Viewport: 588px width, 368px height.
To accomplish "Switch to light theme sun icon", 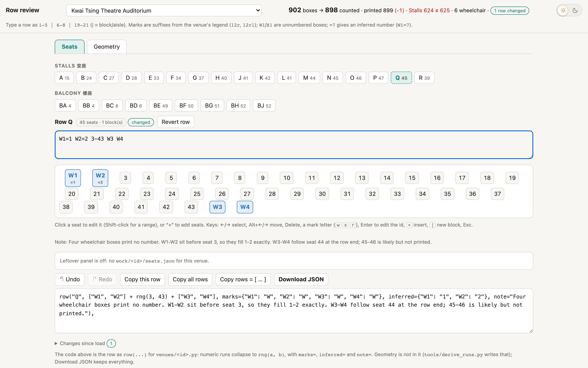I will click(x=563, y=10).
